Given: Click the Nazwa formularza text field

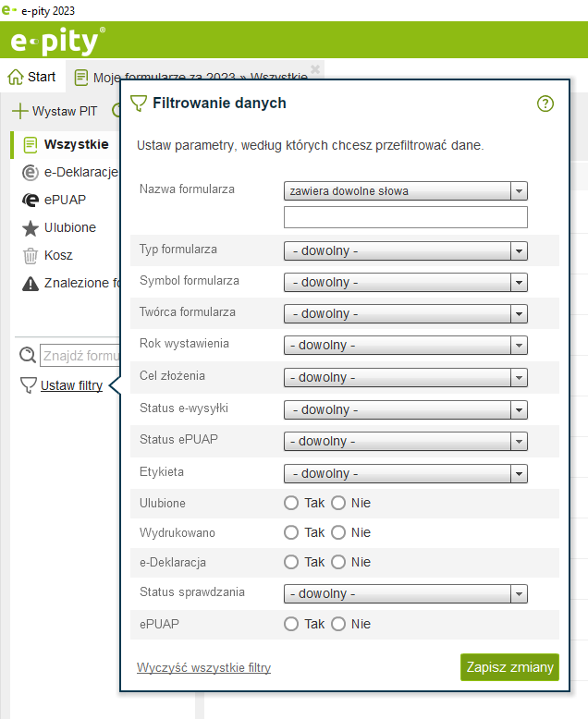Looking at the screenshot, I should click(x=405, y=217).
